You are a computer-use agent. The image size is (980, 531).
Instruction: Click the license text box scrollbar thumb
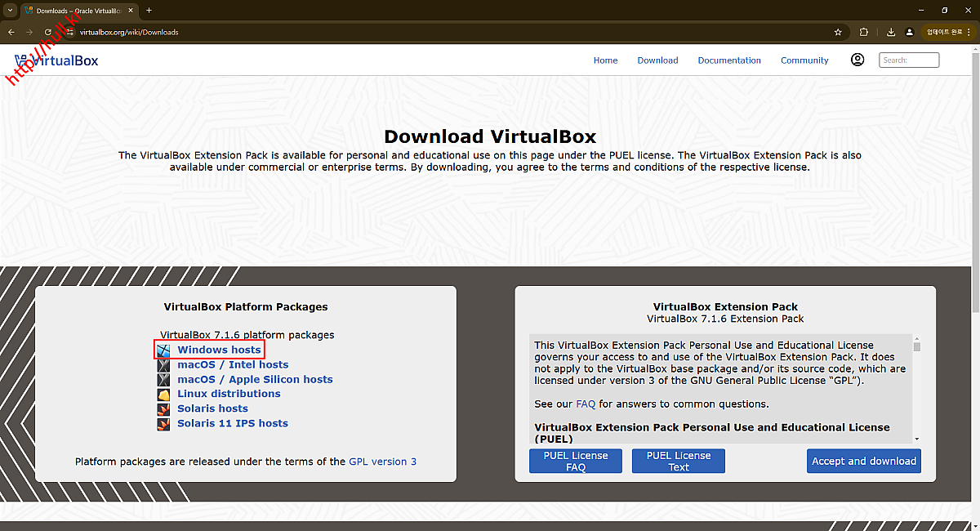coord(917,346)
